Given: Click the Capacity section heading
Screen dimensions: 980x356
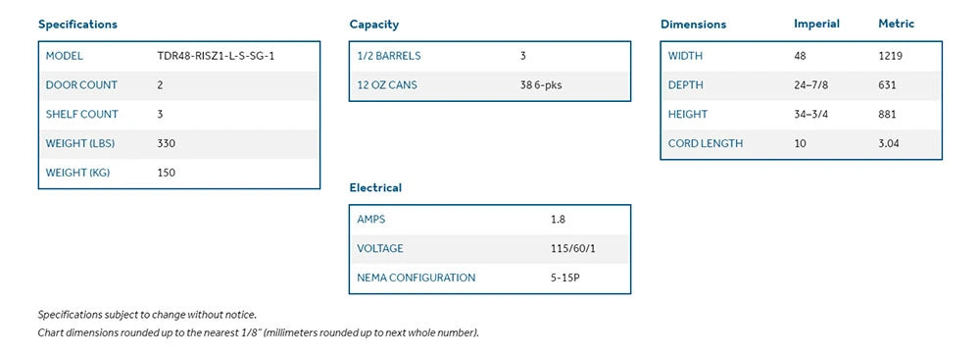Looking at the screenshot, I should [x=373, y=25].
